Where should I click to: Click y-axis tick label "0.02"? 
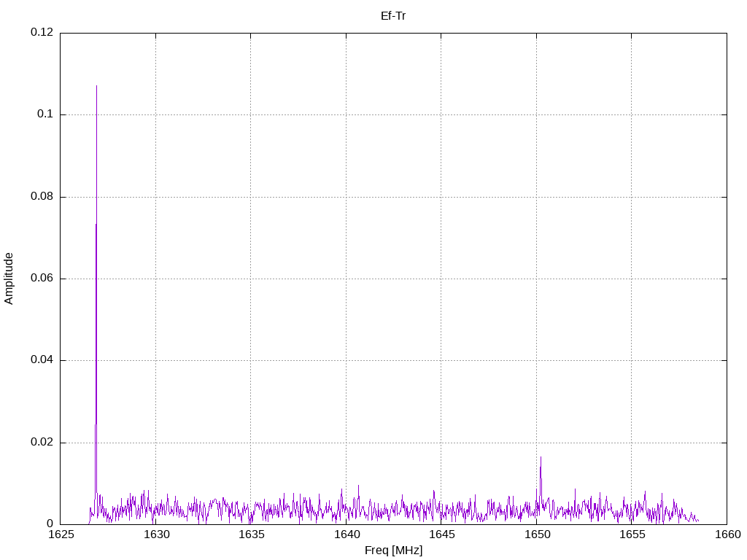tap(42, 442)
